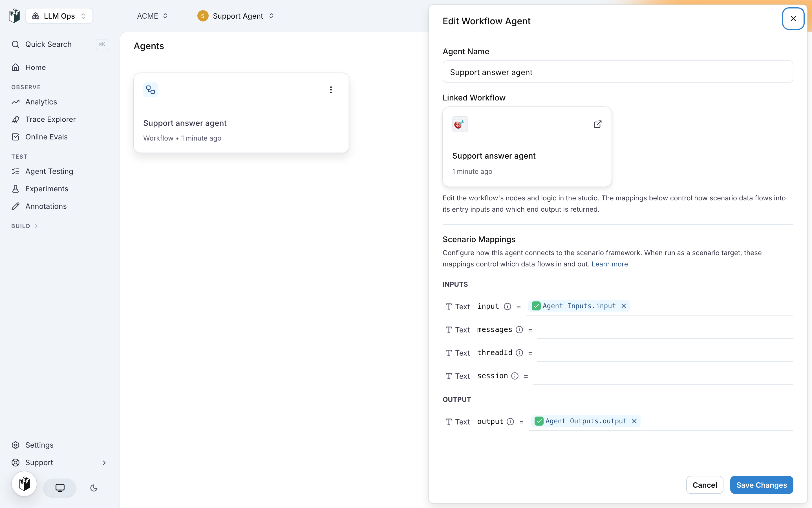The height and width of the screenshot is (508, 812).
Task: Open three-dot menu on agent card
Action: pos(331,90)
